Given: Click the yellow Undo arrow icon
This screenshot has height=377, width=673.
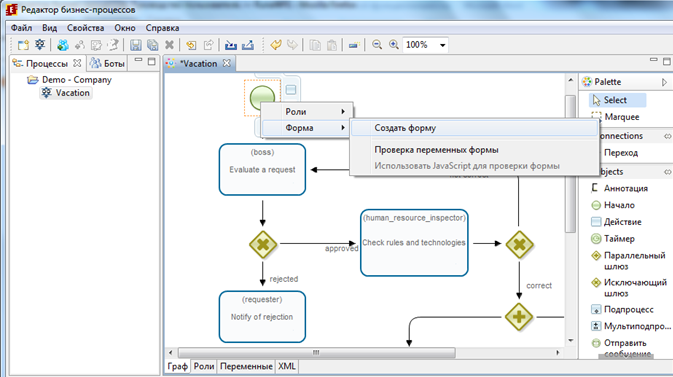Looking at the screenshot, I should (276, 45).
